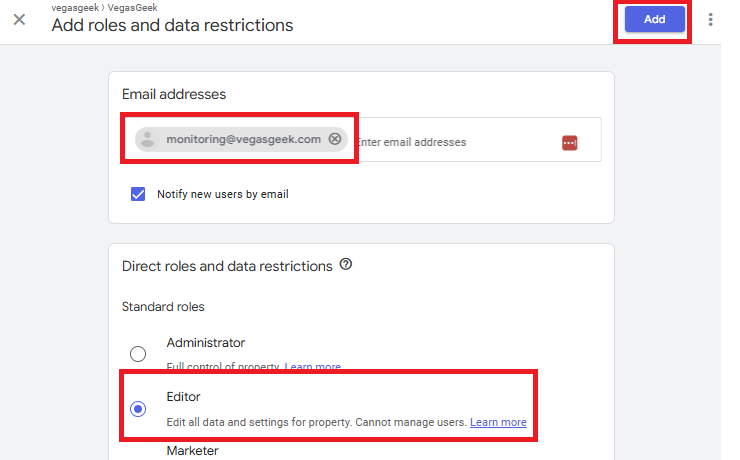
Task: Click the blue Add button
Action: coord(654,19)
